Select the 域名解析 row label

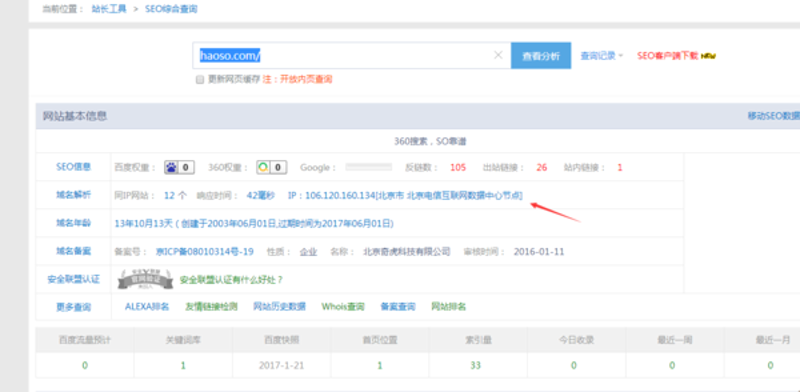(73, 194)
